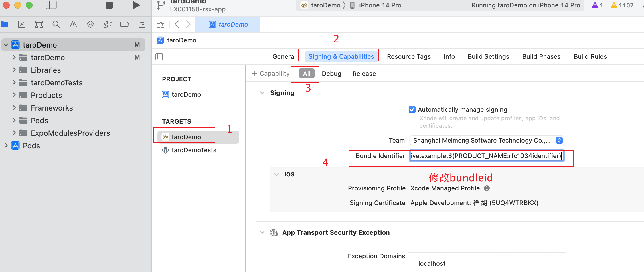Uncheck Automatically manage signing checkbox
The image size is (644, 272).
[412, 109]
